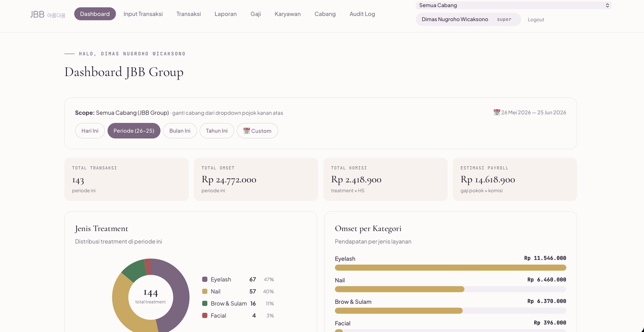This screenshot has height=332, width=644.
Task: Click the Total Omset card
Action: click(x=256, y=179)
